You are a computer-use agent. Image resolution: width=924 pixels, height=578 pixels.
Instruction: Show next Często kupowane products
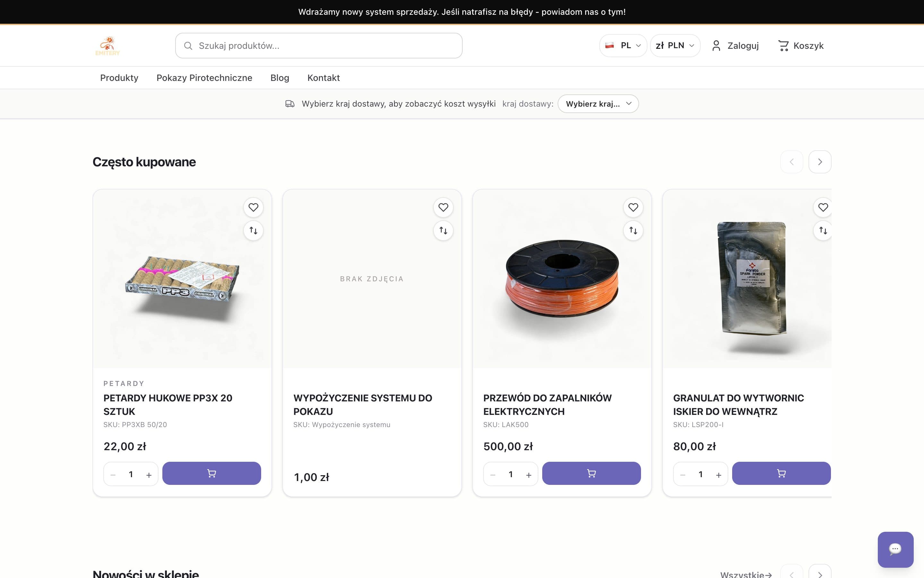click(820, 162)
